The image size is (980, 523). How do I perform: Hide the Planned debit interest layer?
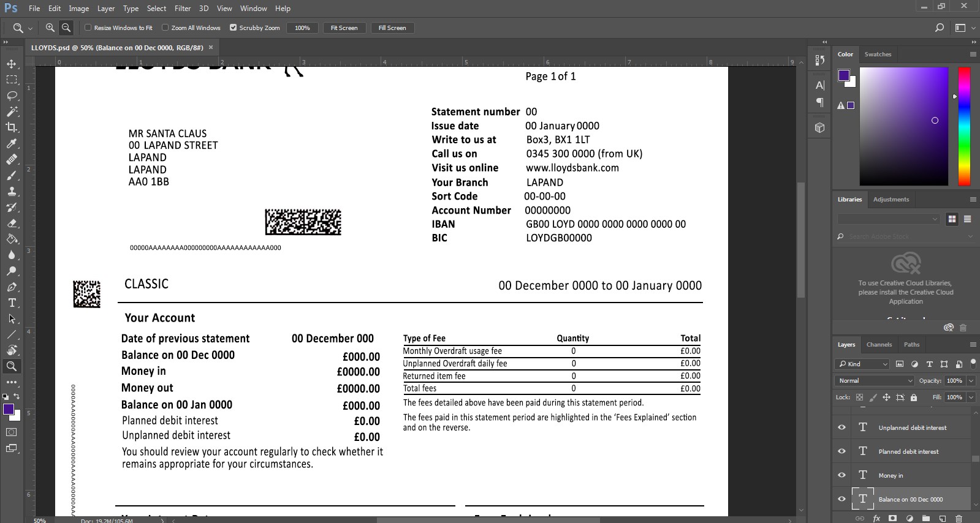841,451
